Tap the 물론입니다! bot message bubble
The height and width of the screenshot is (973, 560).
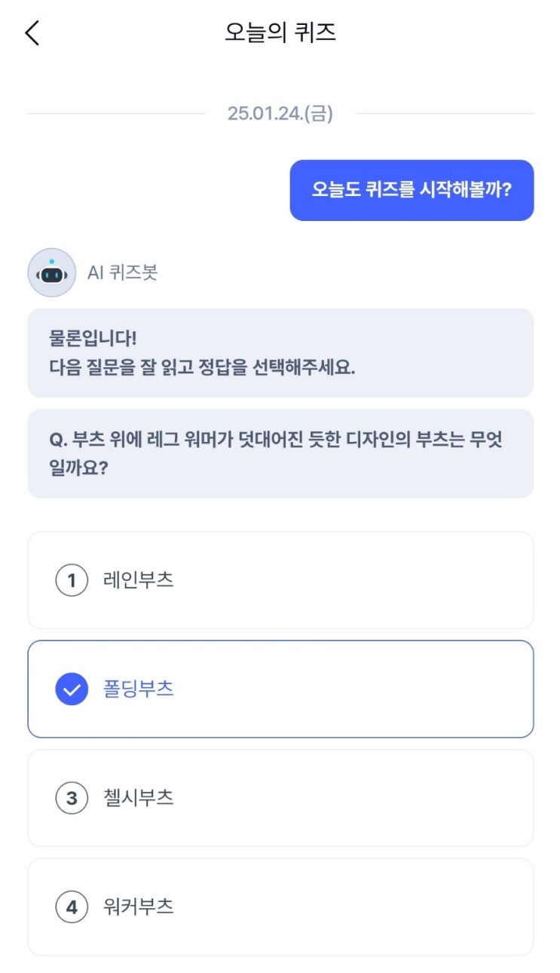pos(280,352)
